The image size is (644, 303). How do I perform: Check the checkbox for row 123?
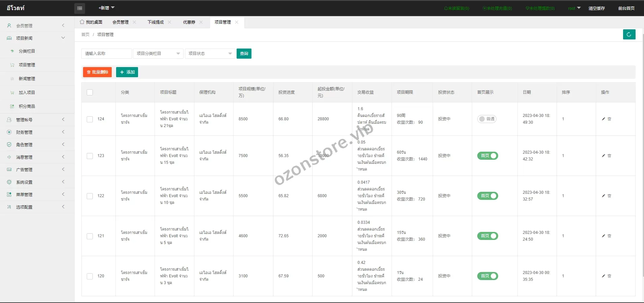pyautogui.click(x=90, y=156)
